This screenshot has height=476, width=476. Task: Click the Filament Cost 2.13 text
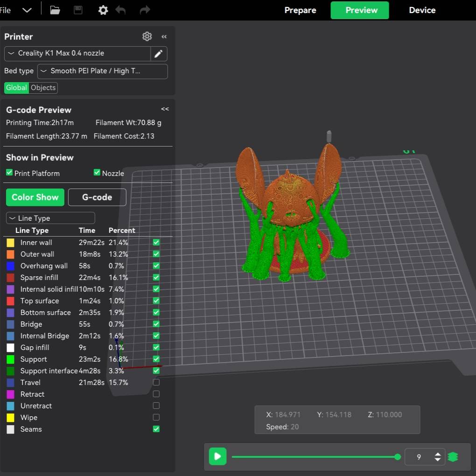pyautogui.click(x=124, y=136)
